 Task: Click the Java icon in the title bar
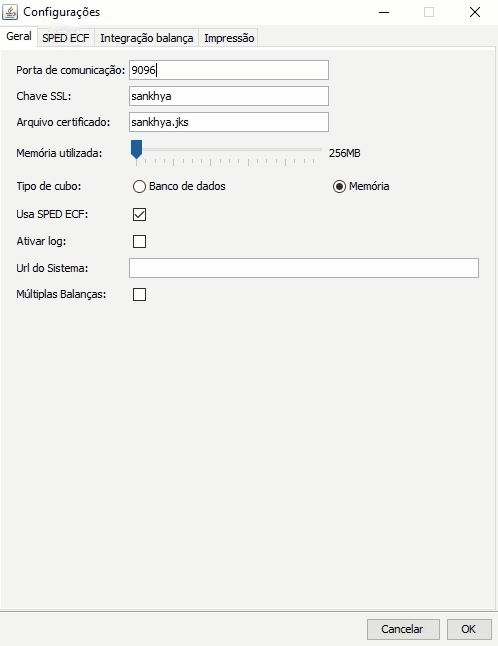(x=10, y=12)
